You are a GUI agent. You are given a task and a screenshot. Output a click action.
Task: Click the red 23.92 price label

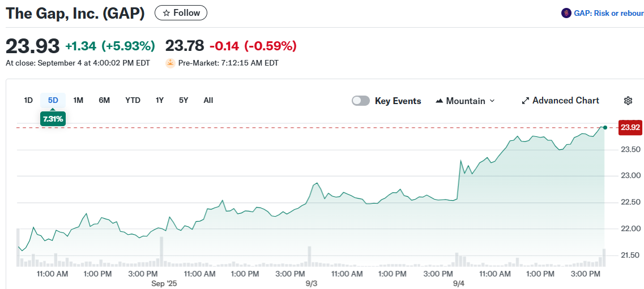click(x=630, y=127)
